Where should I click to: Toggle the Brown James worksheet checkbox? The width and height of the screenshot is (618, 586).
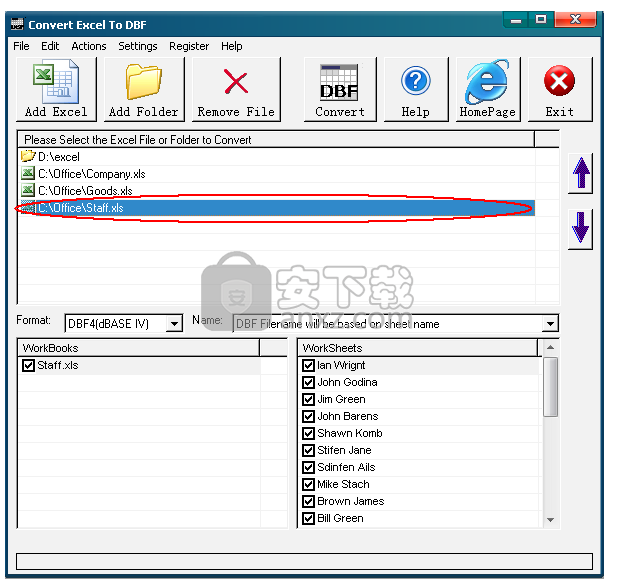click(308, 501)
